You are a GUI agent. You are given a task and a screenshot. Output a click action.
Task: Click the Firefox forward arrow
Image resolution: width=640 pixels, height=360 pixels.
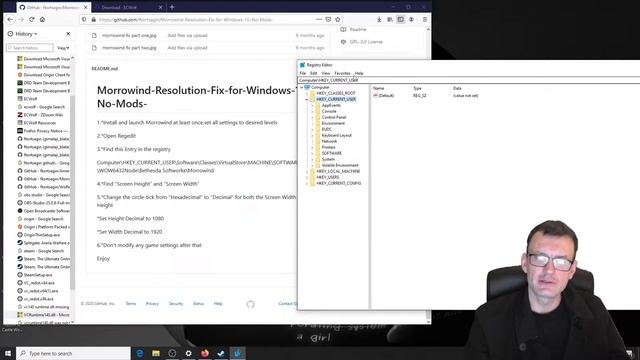point(21,20)
